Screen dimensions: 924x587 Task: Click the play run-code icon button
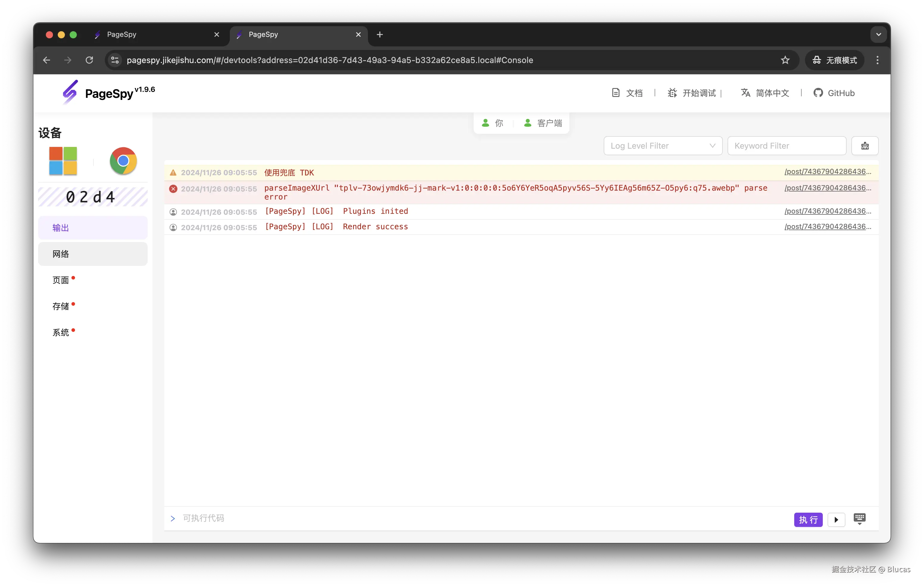tap(836, 519)
